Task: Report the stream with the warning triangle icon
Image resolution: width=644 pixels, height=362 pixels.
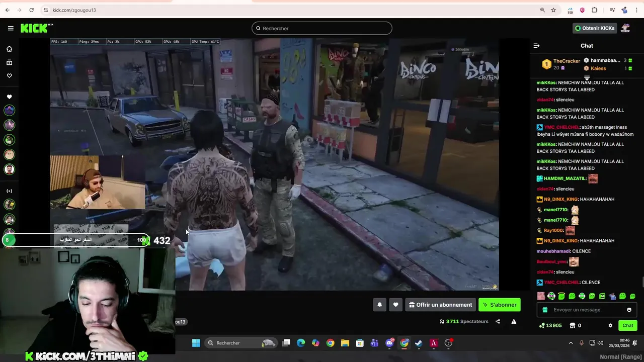Action: 514,322
